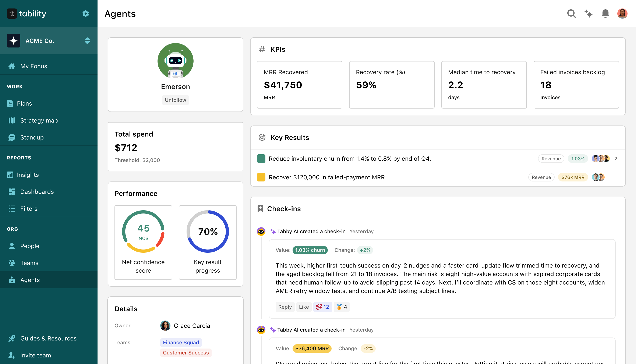Open the Failed invoices backlog card

coord(576,85)
